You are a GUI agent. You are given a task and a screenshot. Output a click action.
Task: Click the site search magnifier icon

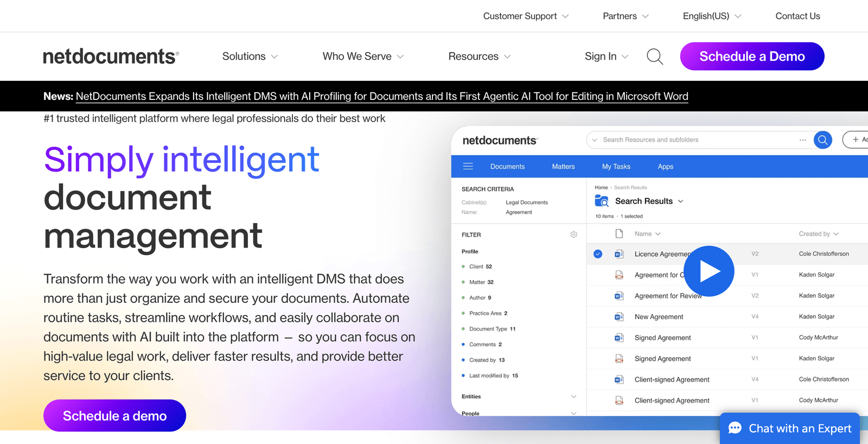(655, 56)
